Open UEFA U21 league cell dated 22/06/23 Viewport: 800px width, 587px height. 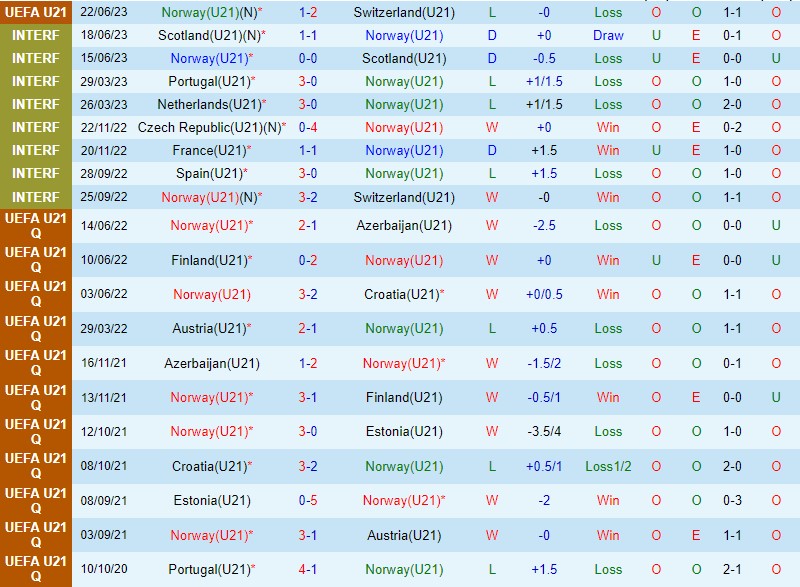(x=36, y=12)
